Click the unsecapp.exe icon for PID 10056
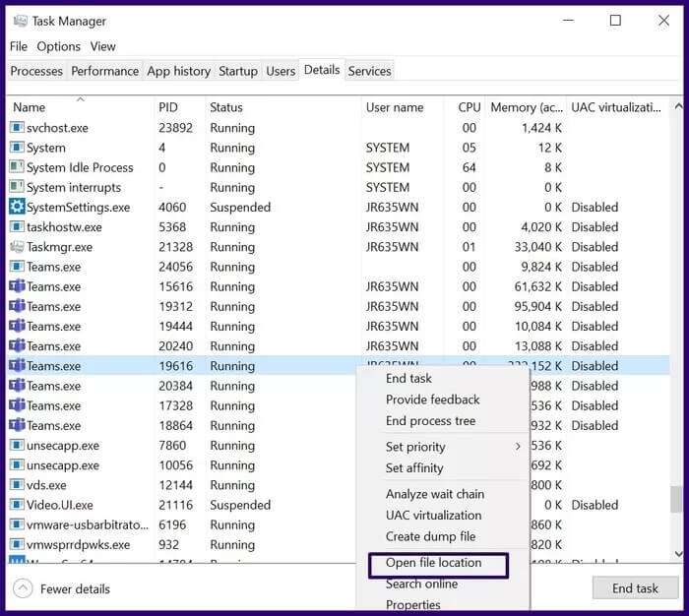The height and width of the screenshot is (616, 689). pyautogui.click(x=17, y=464)
